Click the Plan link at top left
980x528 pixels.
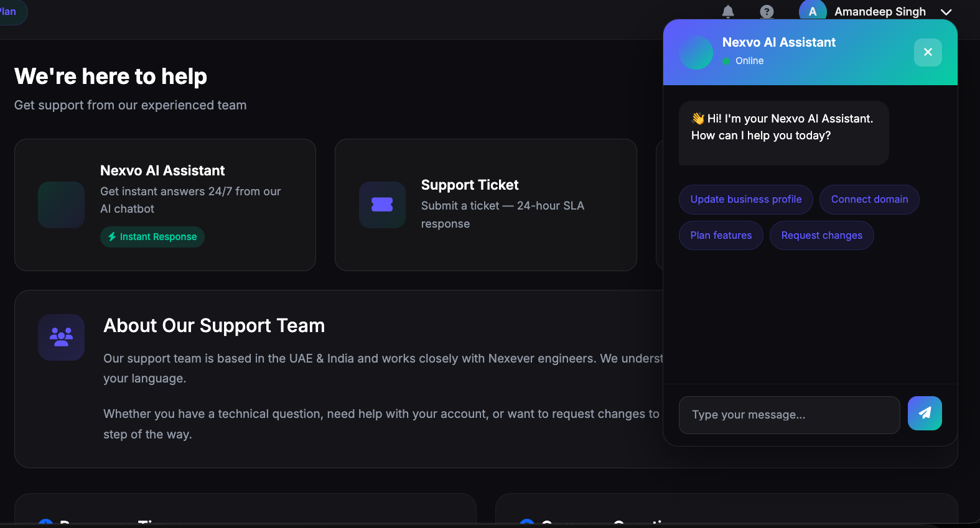click(x=9, y=12)
